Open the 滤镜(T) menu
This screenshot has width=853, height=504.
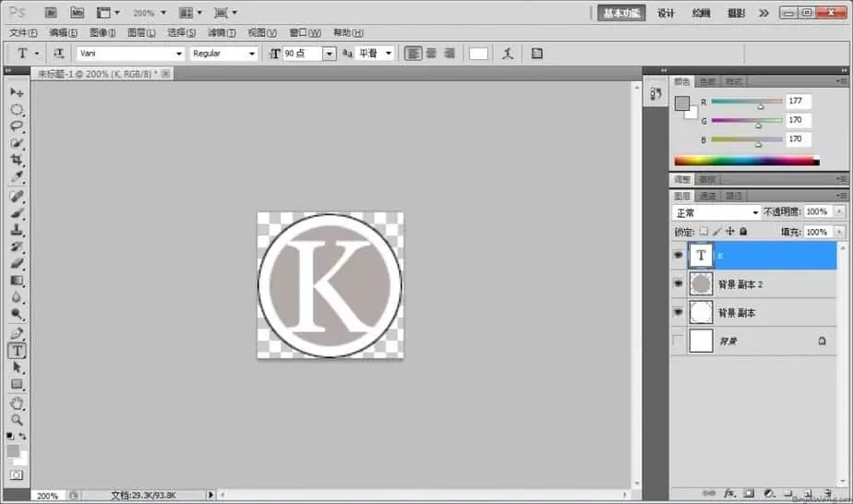pyautogui.click(x=222, y=33)
